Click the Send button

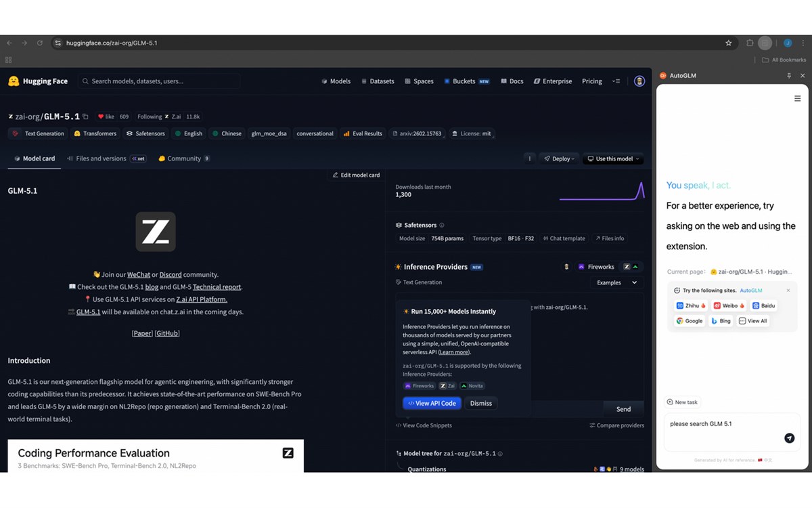pos(623,409)
